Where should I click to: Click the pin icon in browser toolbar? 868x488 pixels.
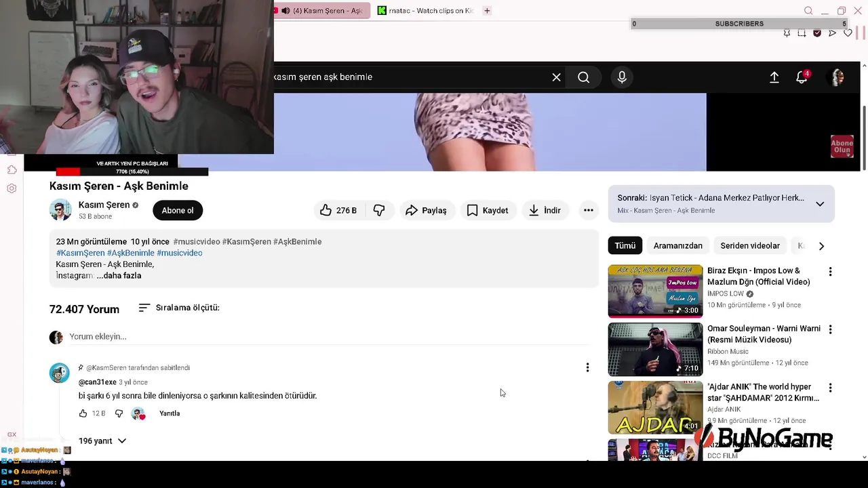pyautogui.click(x=787, y=33)
